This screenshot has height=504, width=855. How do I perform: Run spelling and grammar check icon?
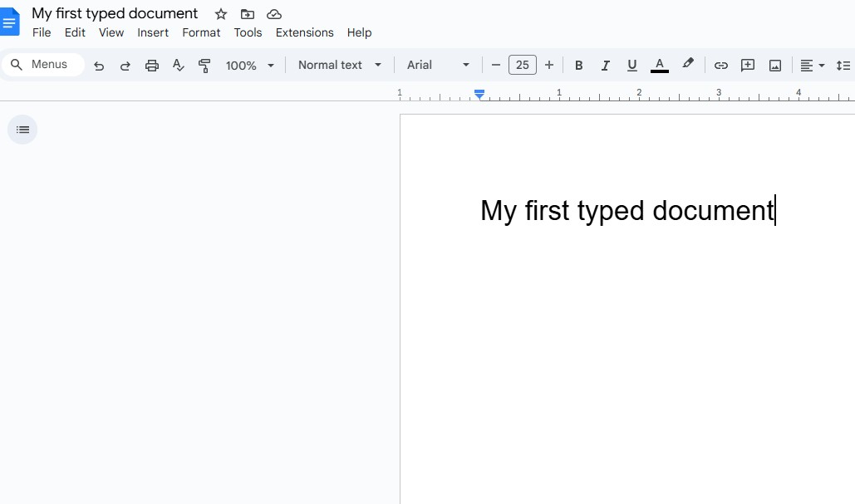(179, 66)
